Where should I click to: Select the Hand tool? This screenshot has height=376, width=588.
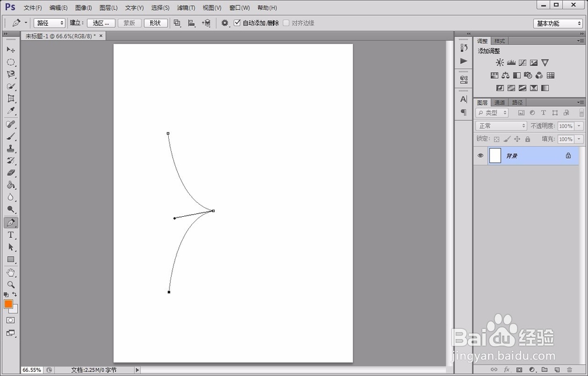click(11, 272)
